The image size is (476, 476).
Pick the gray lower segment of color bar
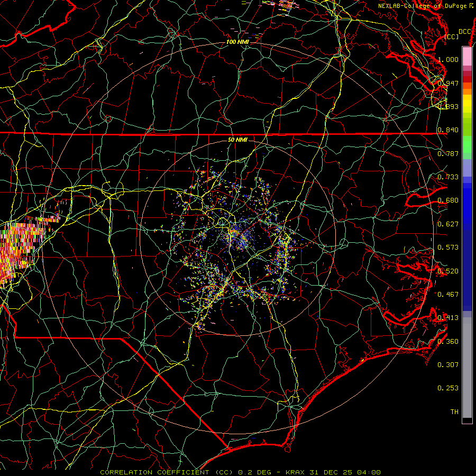click(467, 368)
